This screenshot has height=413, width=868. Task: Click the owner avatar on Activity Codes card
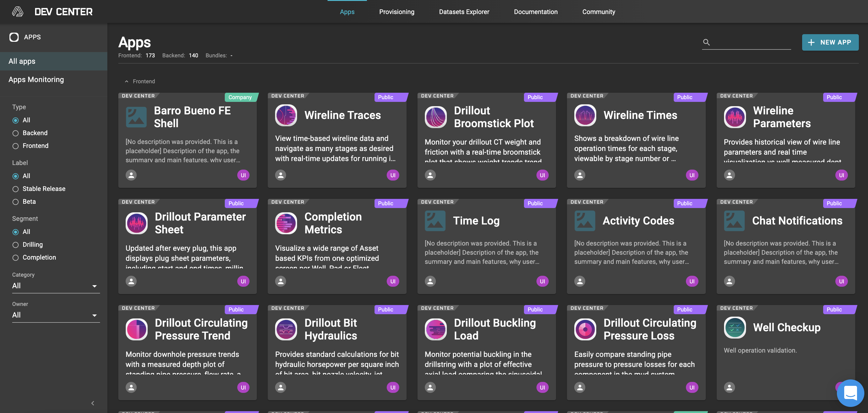point(579,281)
